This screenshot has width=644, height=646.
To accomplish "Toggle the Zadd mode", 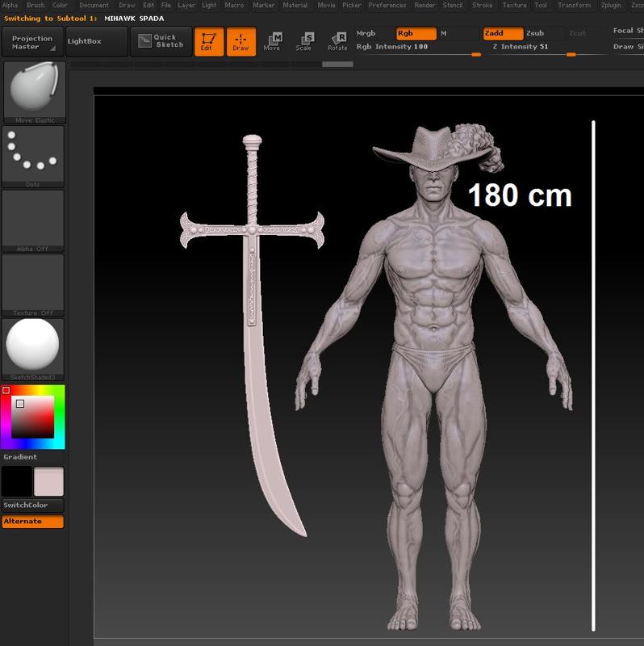I will coord(503,34).
